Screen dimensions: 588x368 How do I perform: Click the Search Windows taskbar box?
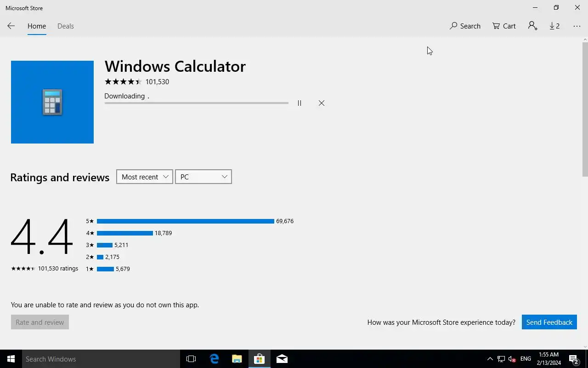click(x=101, y=359)
